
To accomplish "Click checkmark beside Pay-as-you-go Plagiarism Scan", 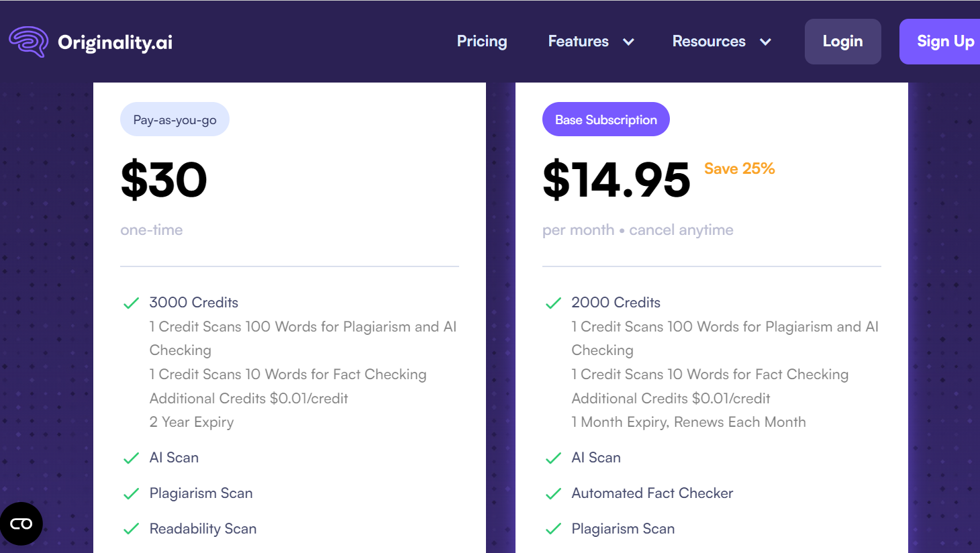I will point(131,494).
